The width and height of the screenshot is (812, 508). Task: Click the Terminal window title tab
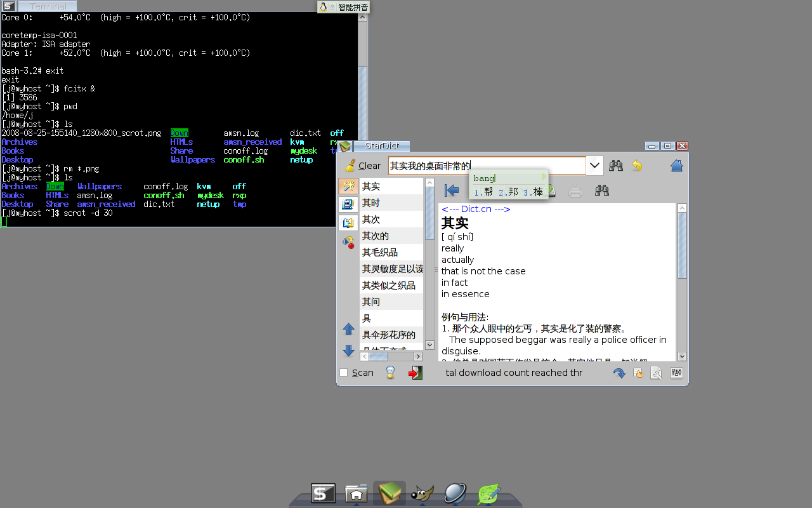click(x=48, y=6)
